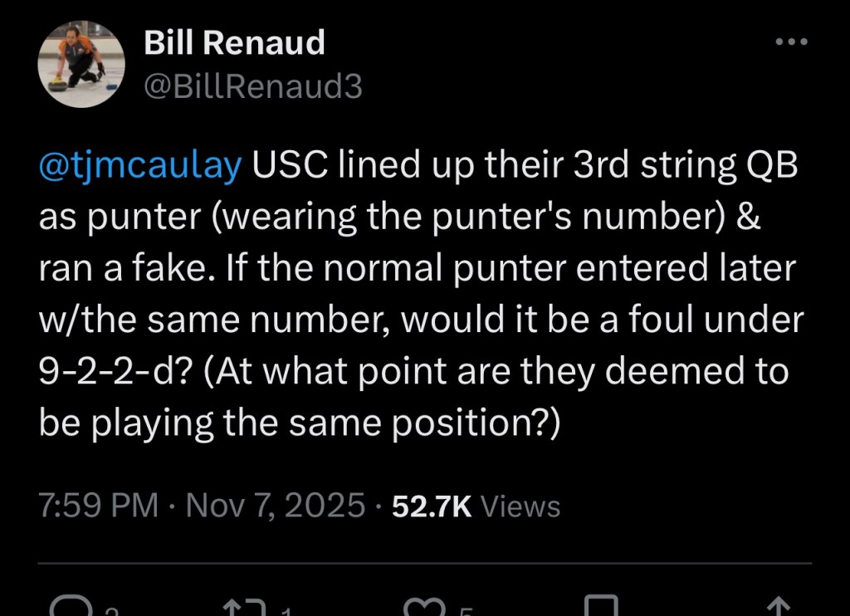
Task: Click the like count number
Action: click(x=467, y=612)
